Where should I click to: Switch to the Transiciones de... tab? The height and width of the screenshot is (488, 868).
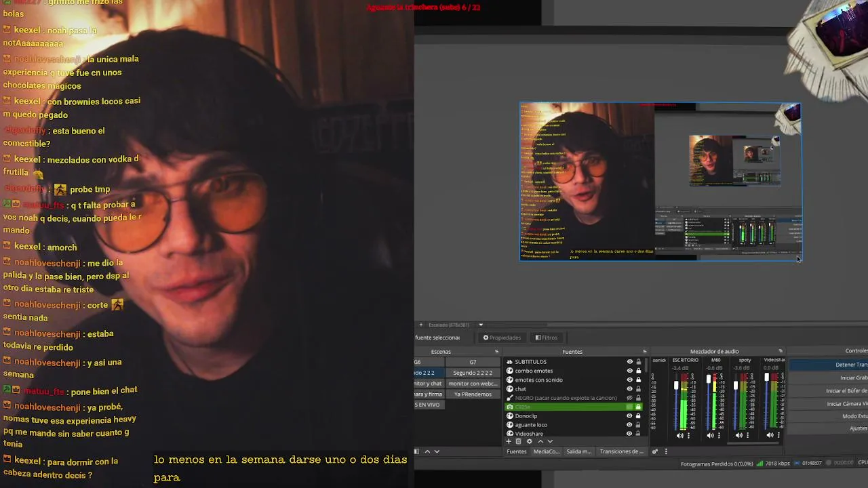[621, 451]
